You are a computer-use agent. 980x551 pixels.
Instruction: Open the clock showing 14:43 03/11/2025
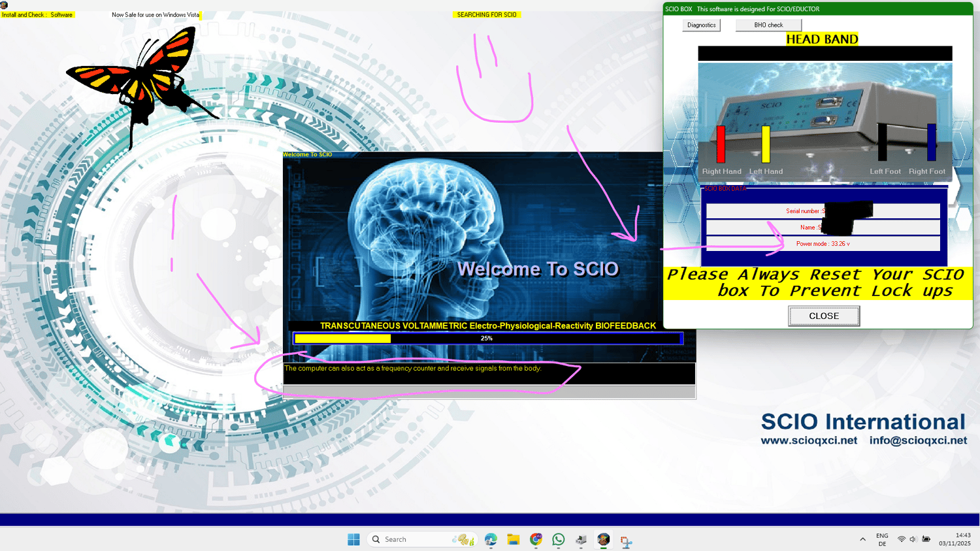tap(955, 539)
